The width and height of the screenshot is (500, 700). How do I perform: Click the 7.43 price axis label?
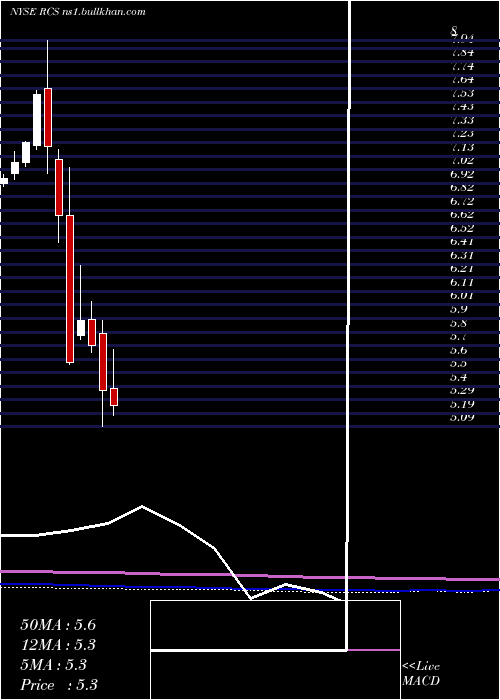click(462, 106)
